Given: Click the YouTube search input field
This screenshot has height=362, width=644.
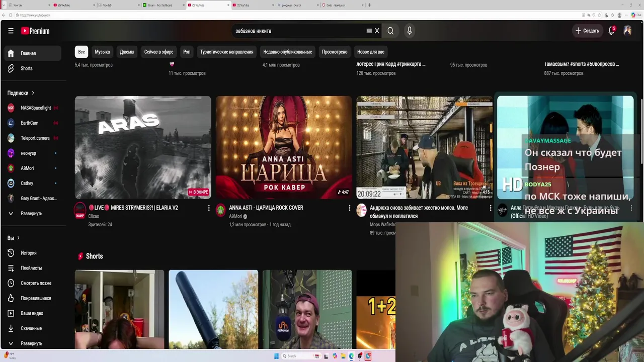Looking at the screenshot, I should click(x=299, y=31).
